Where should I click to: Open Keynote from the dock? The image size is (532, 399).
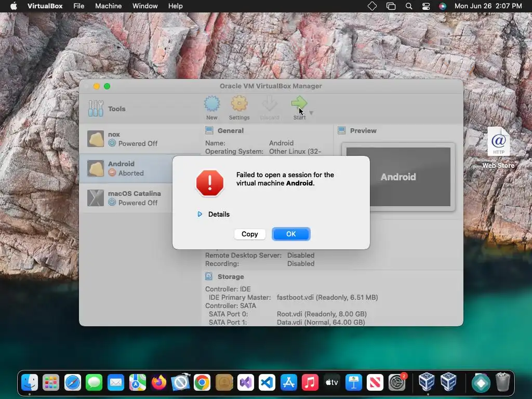[353, 383]
